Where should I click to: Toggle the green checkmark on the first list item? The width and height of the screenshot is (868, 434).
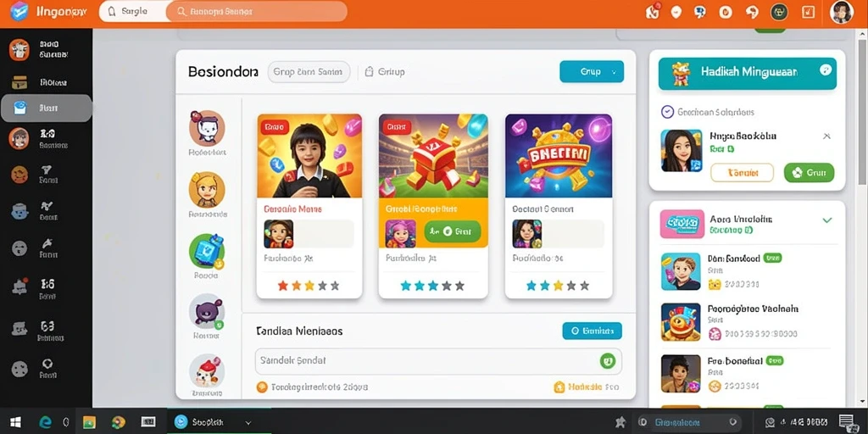(827, 220)
